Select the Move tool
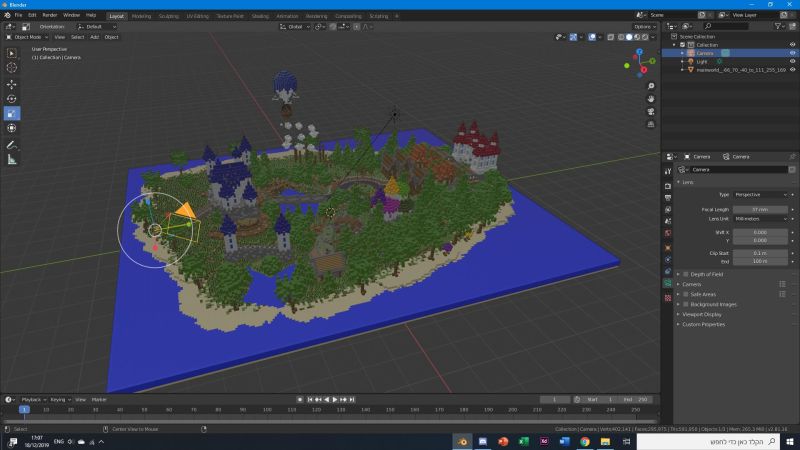Viewport: 800px width, 450px height. 12,84
